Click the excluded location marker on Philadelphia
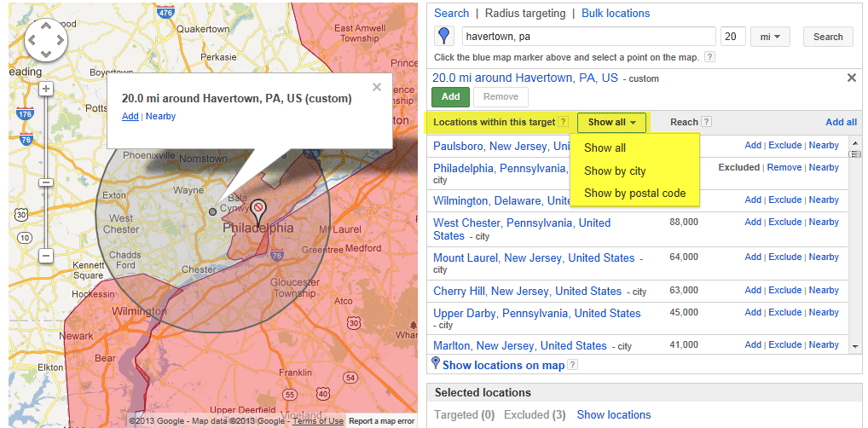 (258, 211)
